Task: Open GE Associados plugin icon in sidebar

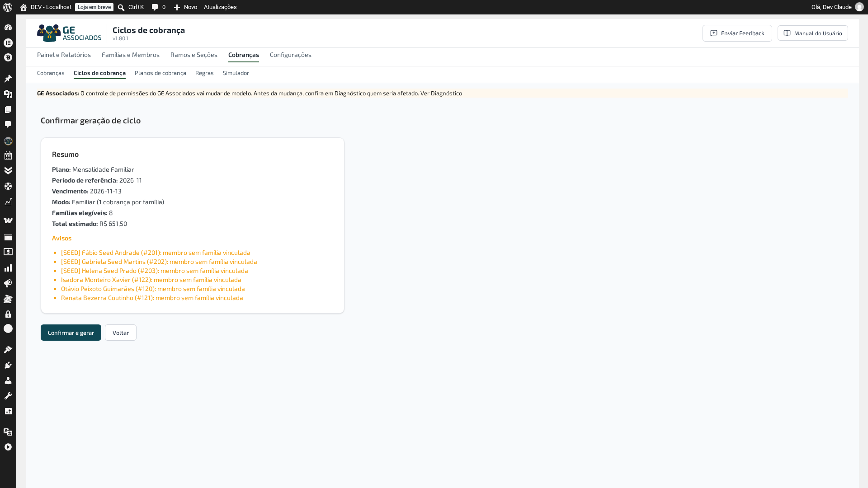Action: (8, 141)
